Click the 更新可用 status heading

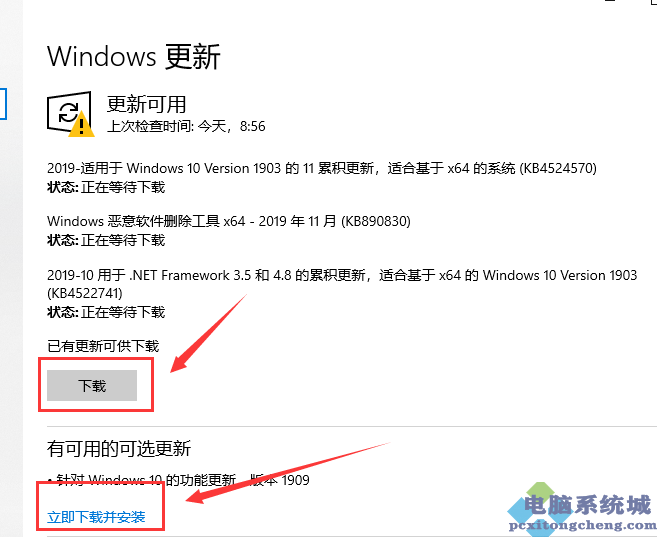click(x=146, y=104)
